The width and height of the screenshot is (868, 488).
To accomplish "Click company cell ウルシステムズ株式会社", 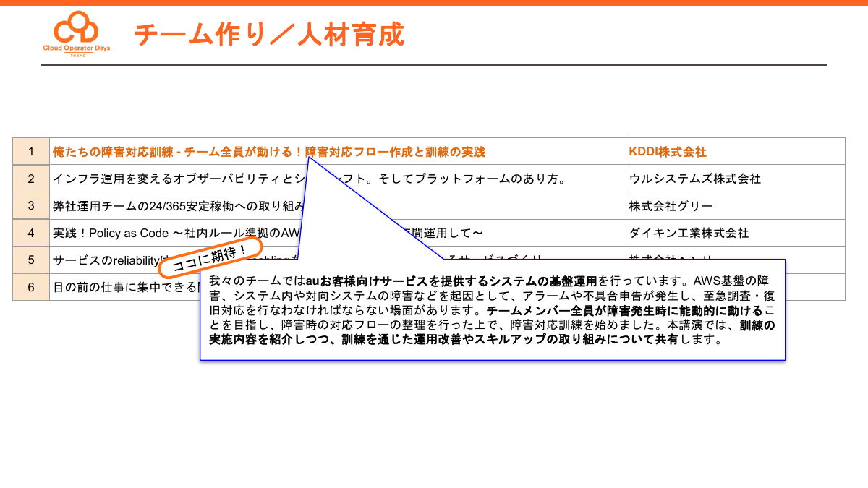I will pos(736,179).
